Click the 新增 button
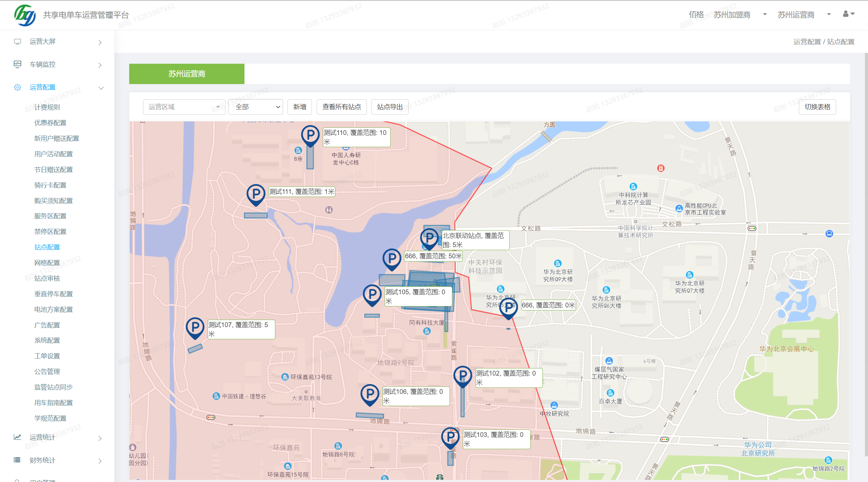 coord(299,107)
